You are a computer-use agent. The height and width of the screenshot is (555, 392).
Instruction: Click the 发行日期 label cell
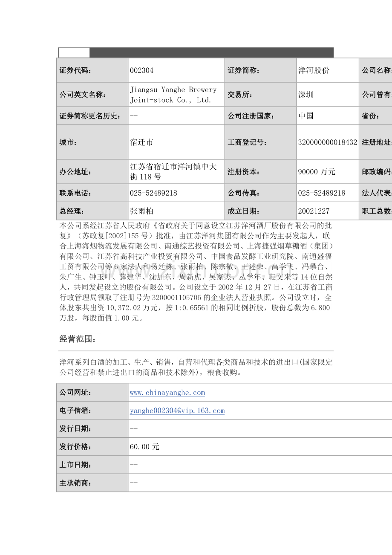(92, 429)
